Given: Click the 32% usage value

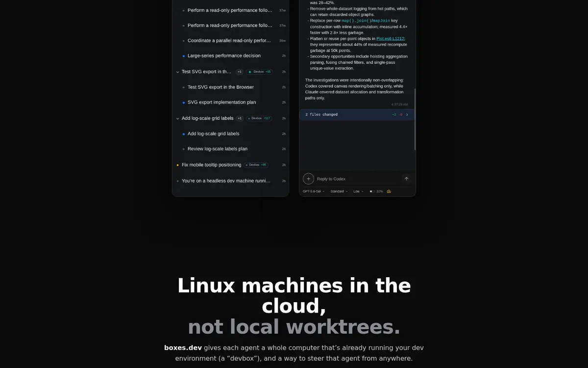Looking at the screenshot, I should [x=380, y=191].
